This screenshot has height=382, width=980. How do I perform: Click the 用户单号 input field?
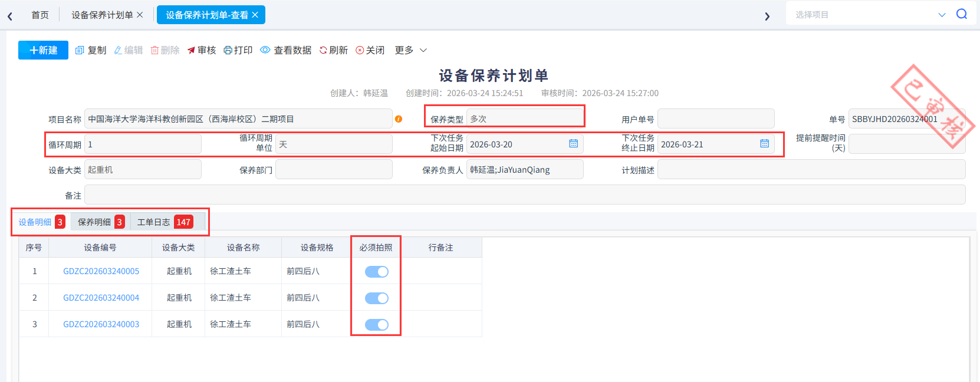tap(716, 118)
